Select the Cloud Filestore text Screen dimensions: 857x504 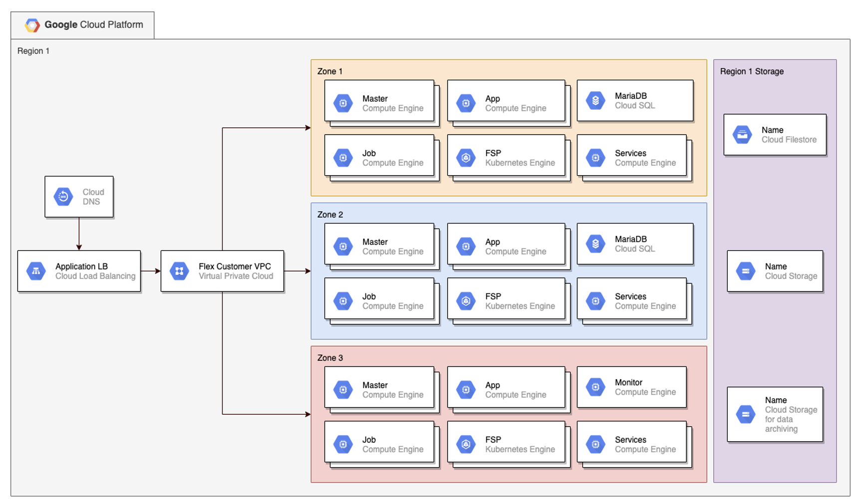click(x=789, y=140)
